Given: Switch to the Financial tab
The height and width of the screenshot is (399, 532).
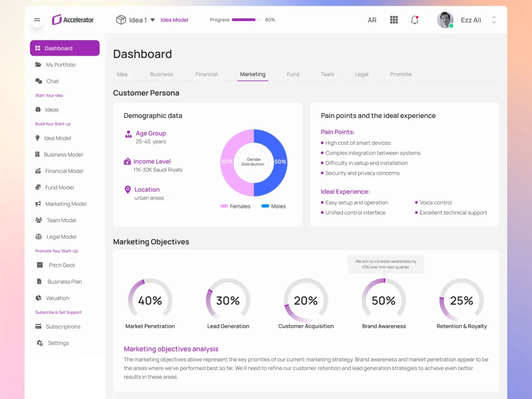Looking at the screenshot, I should tap(207, 74).
